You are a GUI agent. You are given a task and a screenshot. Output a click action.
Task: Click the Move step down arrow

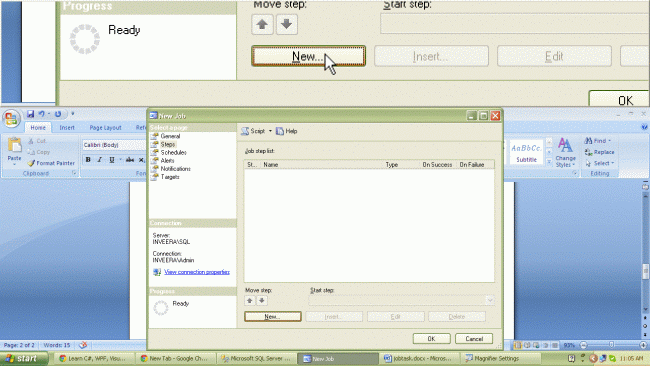(262, 301)
